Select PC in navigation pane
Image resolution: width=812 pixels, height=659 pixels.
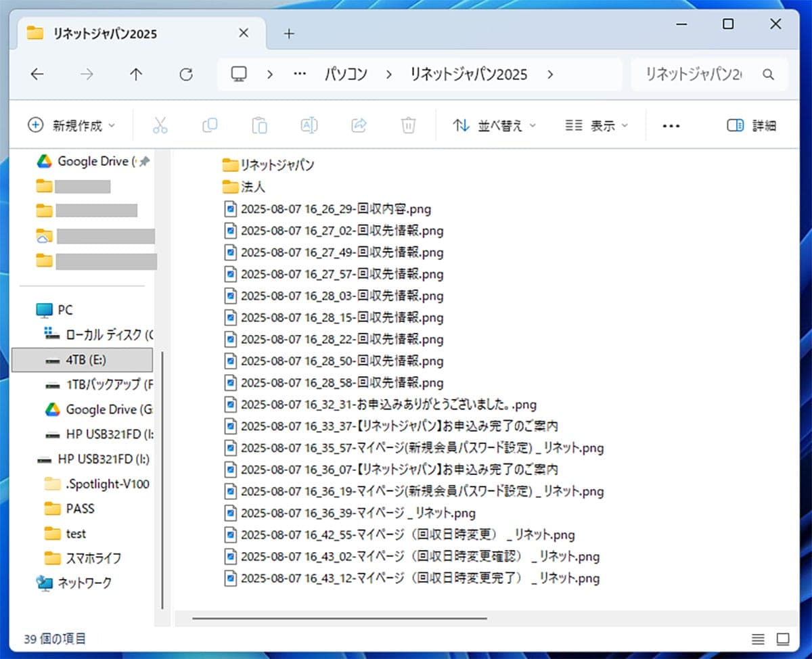pyautogui.click(x=55, y=310)
